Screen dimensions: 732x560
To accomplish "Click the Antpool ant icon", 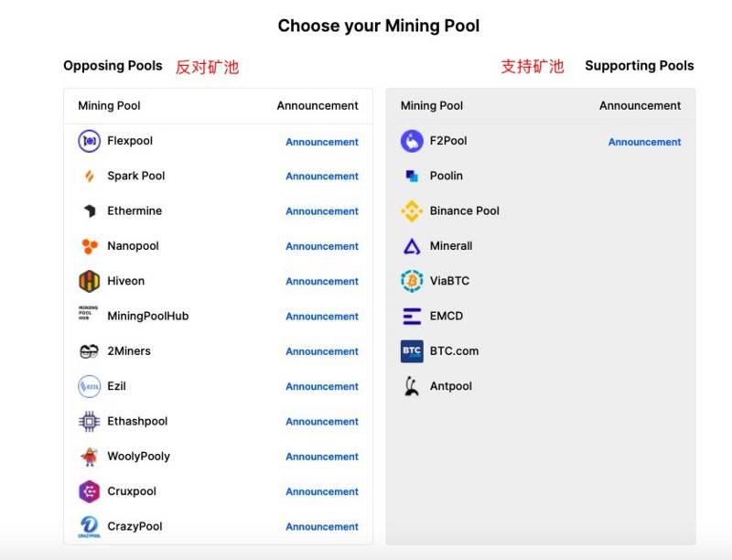I will (x=412, y=386).
